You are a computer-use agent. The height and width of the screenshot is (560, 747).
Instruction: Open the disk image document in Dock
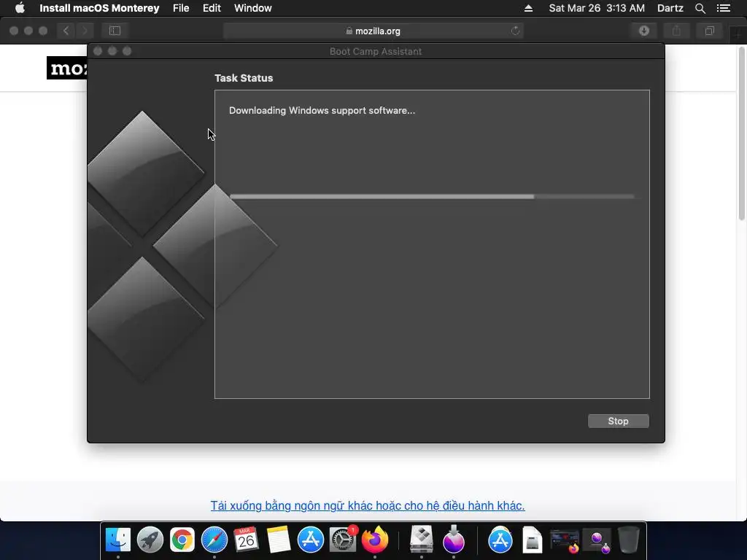click(532, 540)
